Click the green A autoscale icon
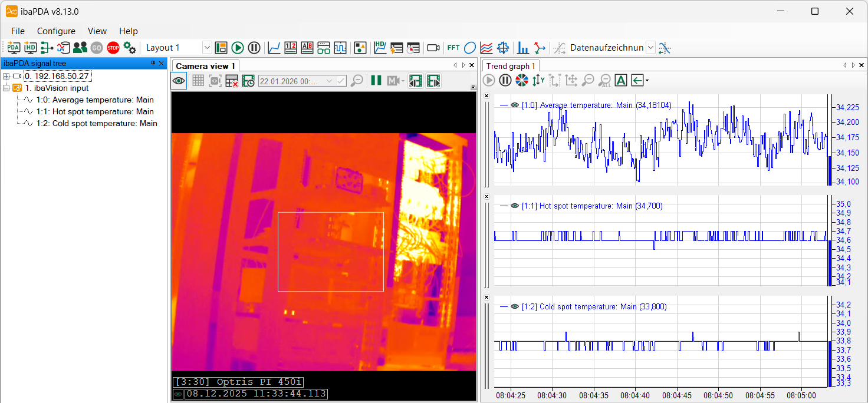 pyautogui.click(x=620, y=81)
